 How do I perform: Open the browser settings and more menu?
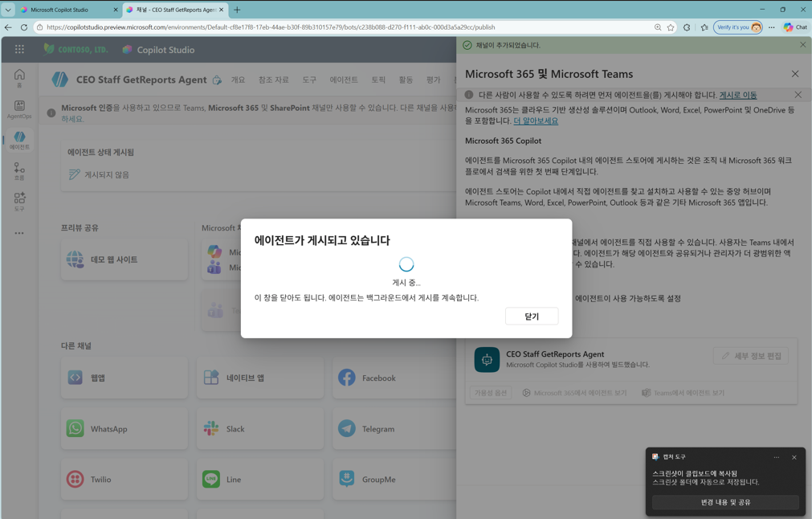772,27
